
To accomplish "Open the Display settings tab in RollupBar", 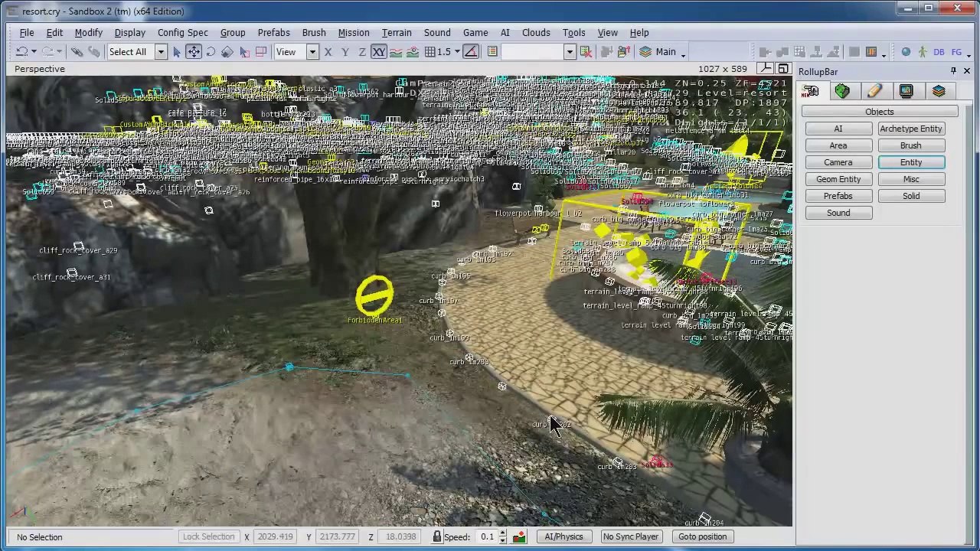I will click(x=906, y=91).
